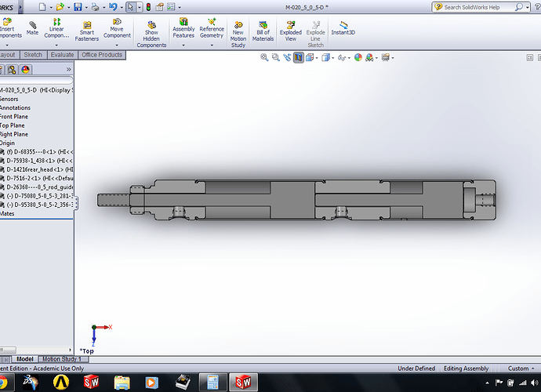Select D-75938-1_438<1> component
The width and height of the screenshot is (541, 392).
pos(37,161)
